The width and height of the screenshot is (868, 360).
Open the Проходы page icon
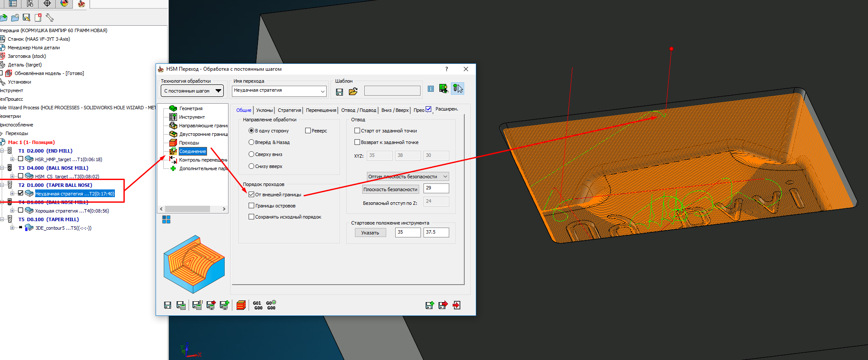tap(173, 143)
